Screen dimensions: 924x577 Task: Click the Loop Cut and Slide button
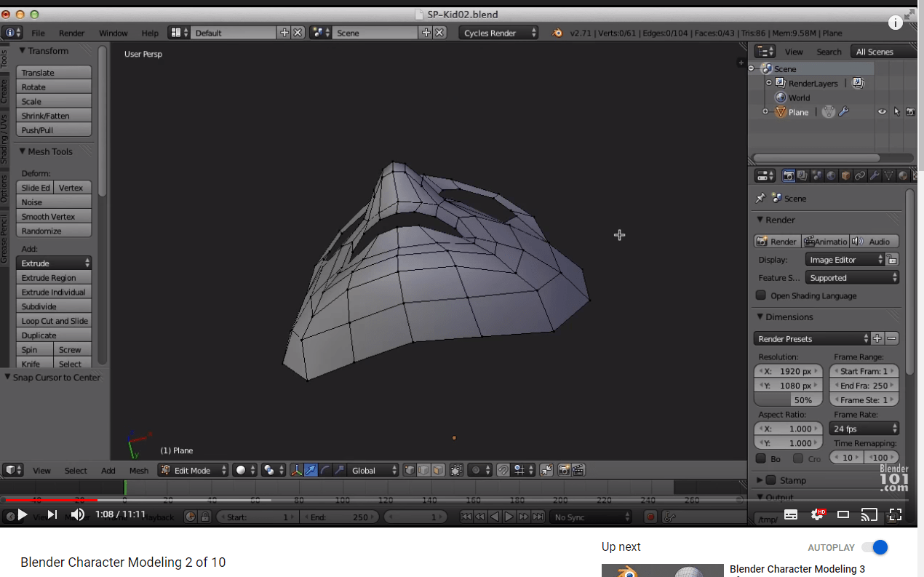(x=54, y=321)
